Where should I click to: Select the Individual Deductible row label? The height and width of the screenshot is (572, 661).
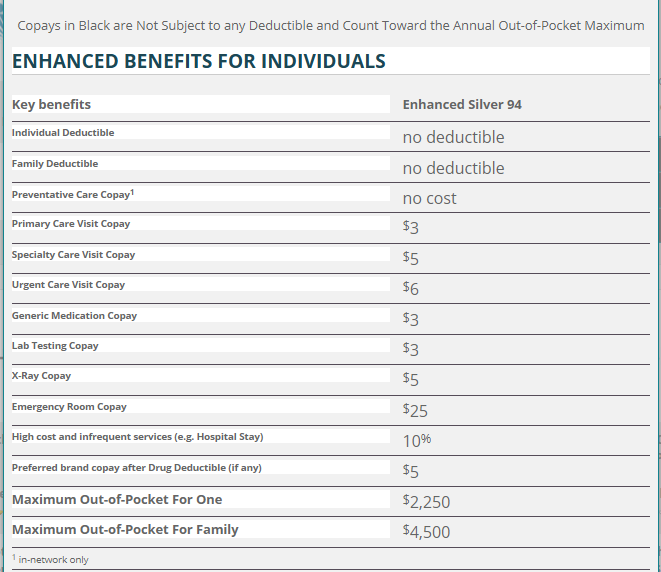[x=63, y=133]
